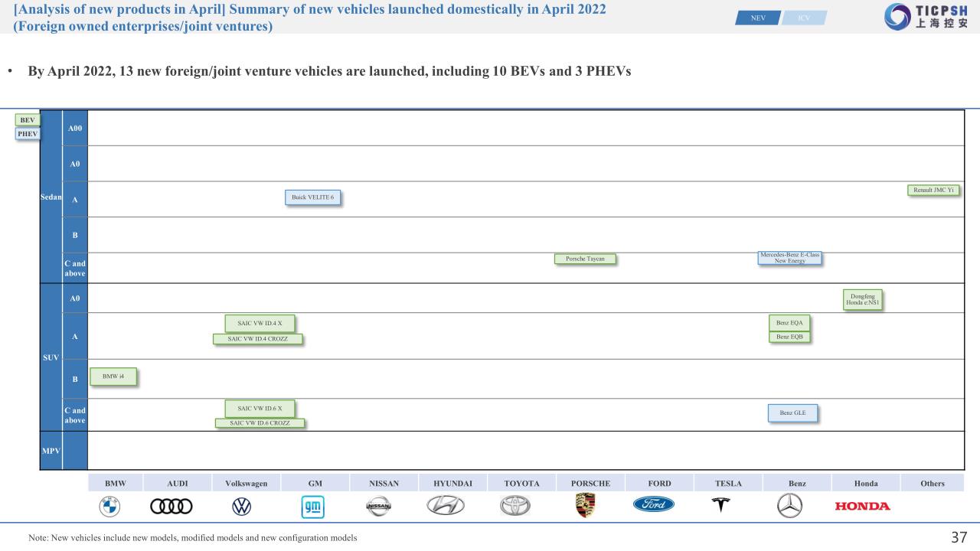Select the Benz GLE vehicle box
Viewport: 980px width, 551px height.
coord(792,413)
